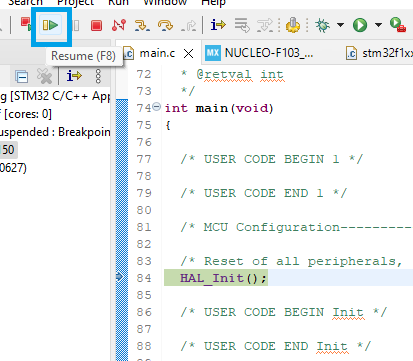
Task: Click the USER CODE END Init comment
Action: click(275, 346)
